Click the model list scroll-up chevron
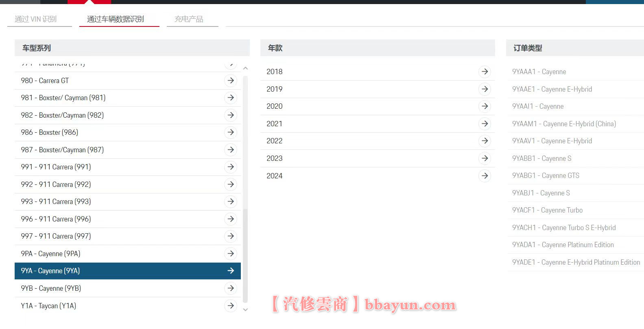Viewport: 644px width, 329px height. coord(245,68)
